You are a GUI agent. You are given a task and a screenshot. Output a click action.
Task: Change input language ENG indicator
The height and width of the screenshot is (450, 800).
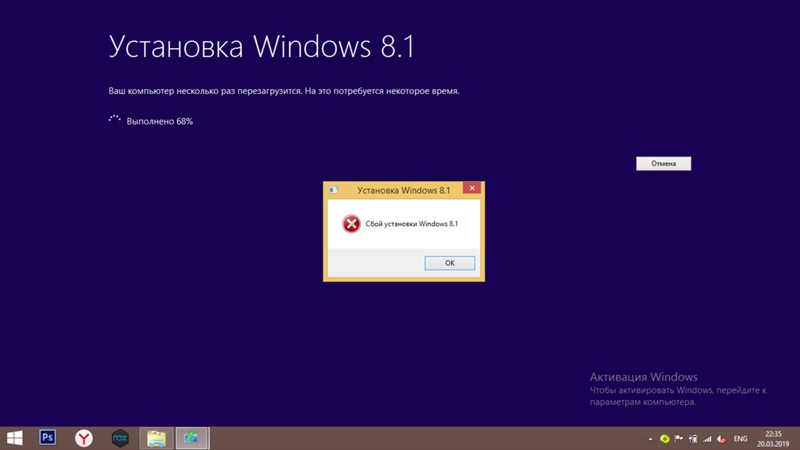[x=740, y=439]
